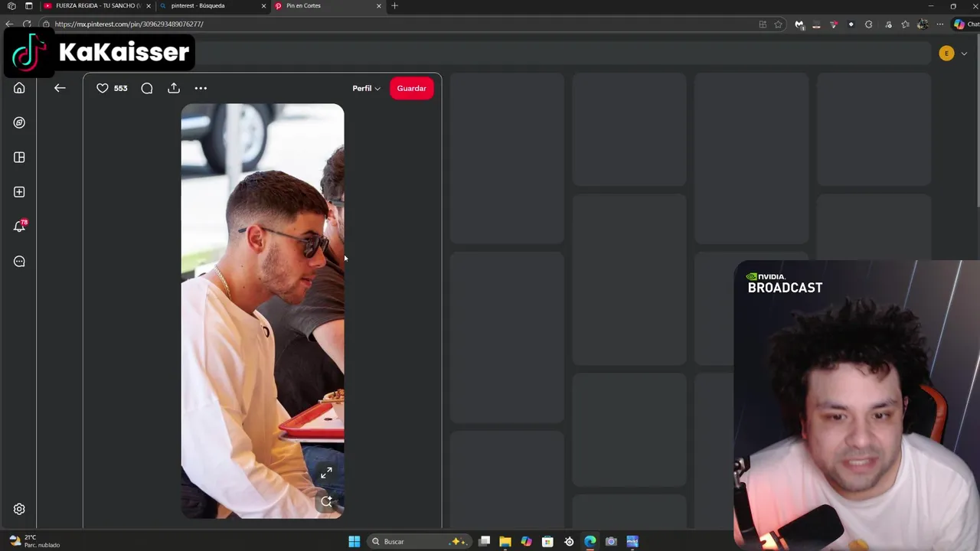The image size is (980, 551).
Task: Open the pin's three-dot more options
Action: [201, 88]
